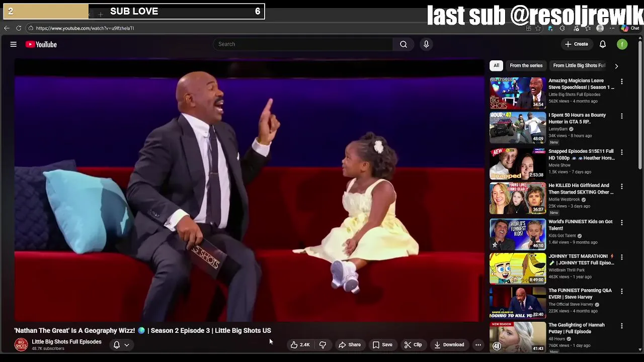
Task: Click the magnifier search button
Action: 404,44
